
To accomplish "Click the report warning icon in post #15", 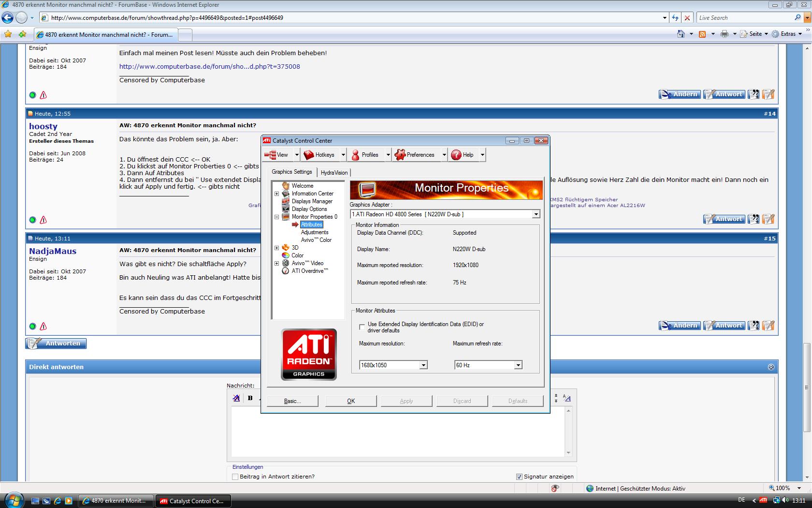I will 43,327.
